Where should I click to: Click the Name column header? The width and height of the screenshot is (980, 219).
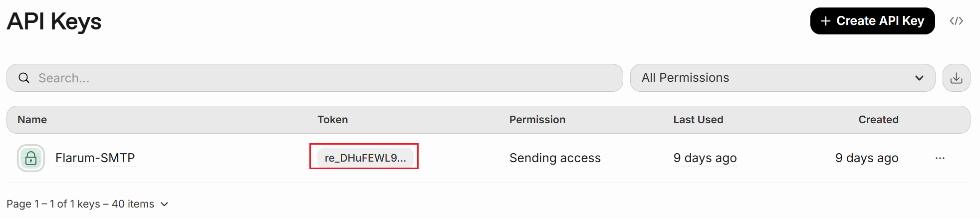32,120
